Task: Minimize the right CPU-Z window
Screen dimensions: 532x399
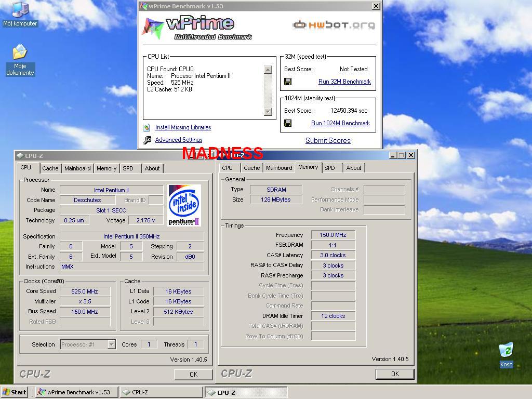Action: (393, 155)
